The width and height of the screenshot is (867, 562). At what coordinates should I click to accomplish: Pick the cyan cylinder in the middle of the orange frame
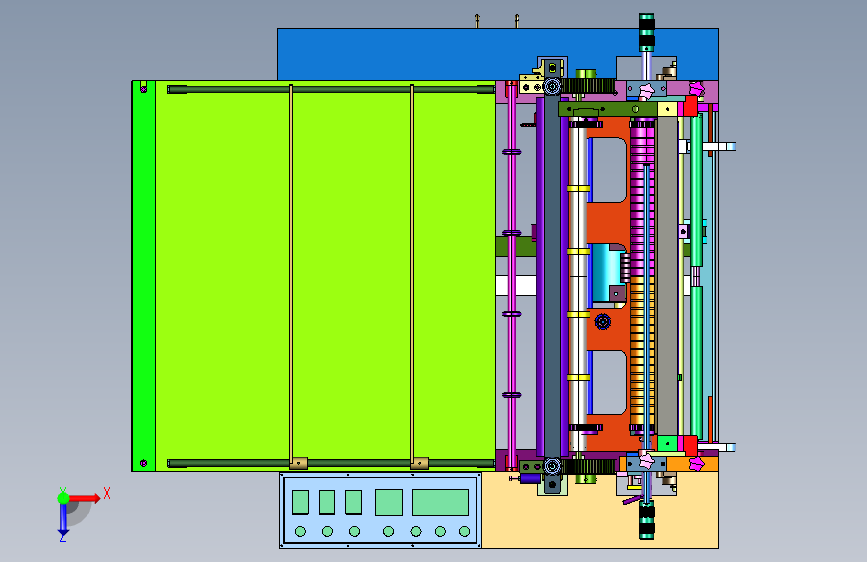608,272
